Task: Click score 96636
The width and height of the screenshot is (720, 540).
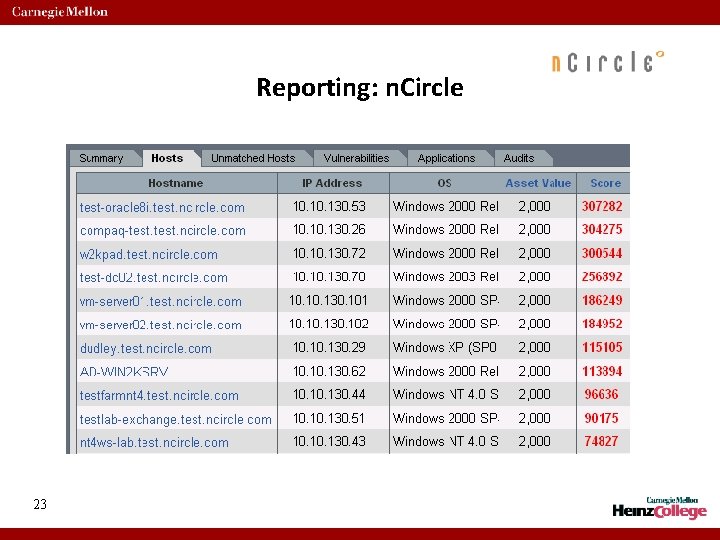Action: 602,394
